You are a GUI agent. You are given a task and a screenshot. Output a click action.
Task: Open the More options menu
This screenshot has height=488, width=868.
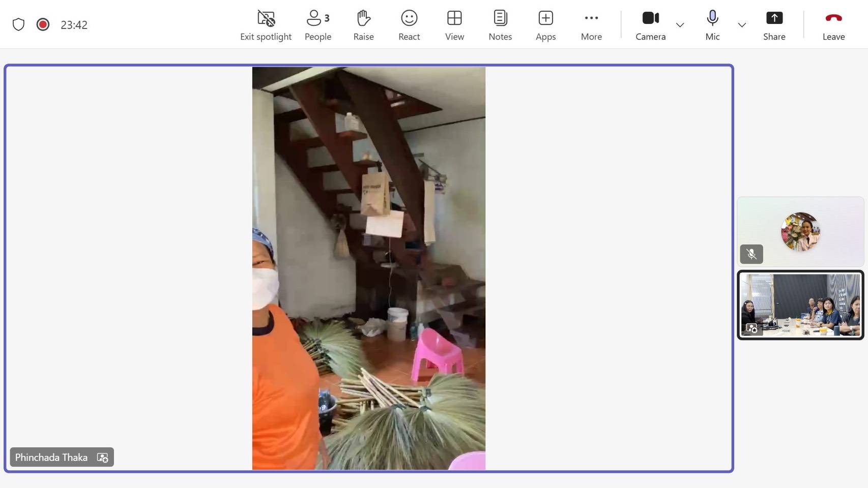[591, 25]
